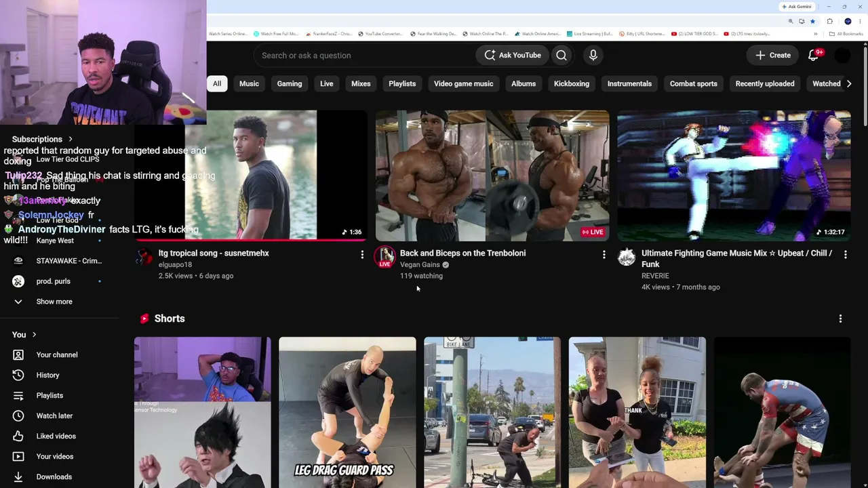Play the Back and Biceps live thumbnail
Screen dimensions: 868x488
(x=492, y=176)
